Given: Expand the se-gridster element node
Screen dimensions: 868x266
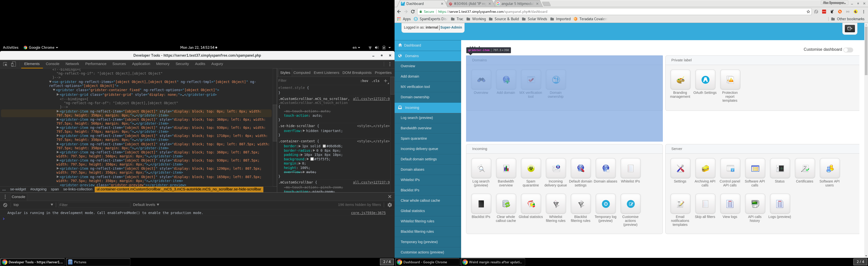Looking at the screenshot, I should click(x=50, y=82).
